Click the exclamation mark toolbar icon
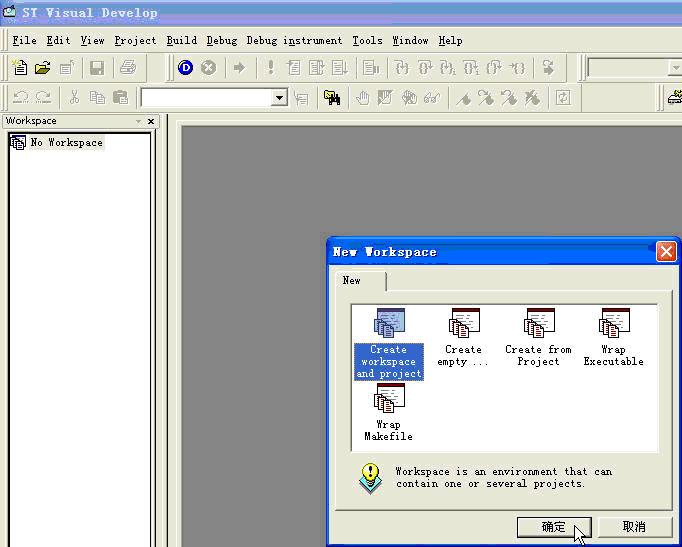Image resolution: width=682 pixels, height=547 pixels. pyautogui.click(x=271, y=67)
